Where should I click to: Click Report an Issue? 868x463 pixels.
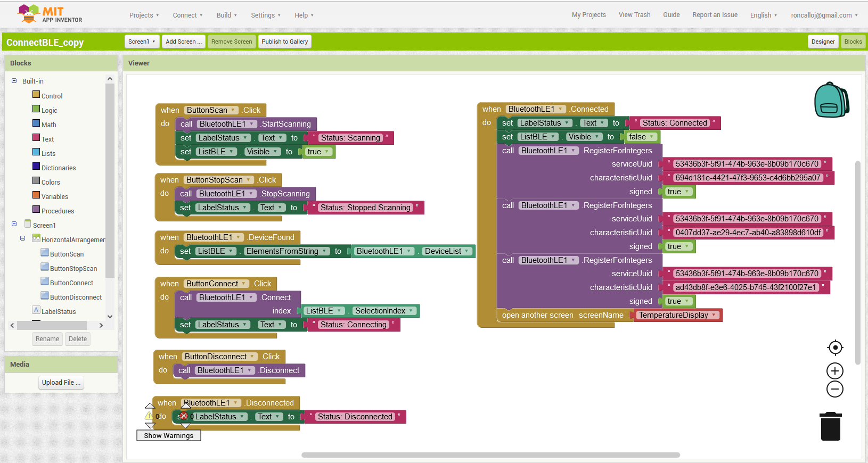pos(715,15)
